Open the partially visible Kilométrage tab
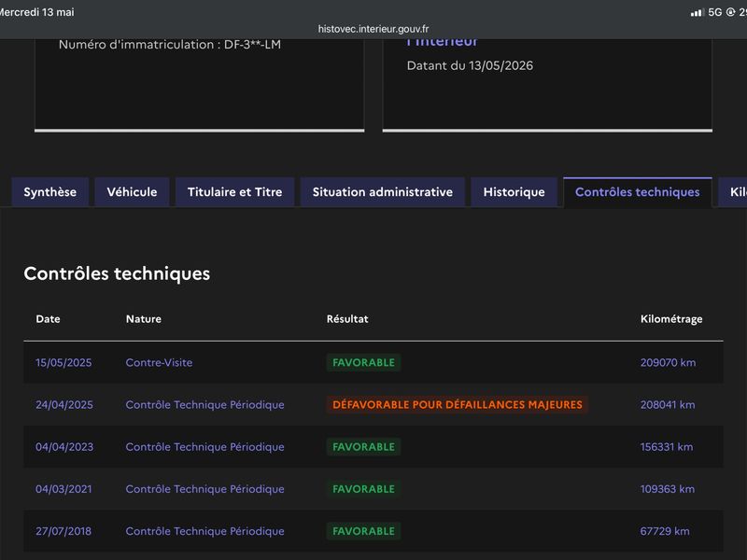 coord(734,192)
